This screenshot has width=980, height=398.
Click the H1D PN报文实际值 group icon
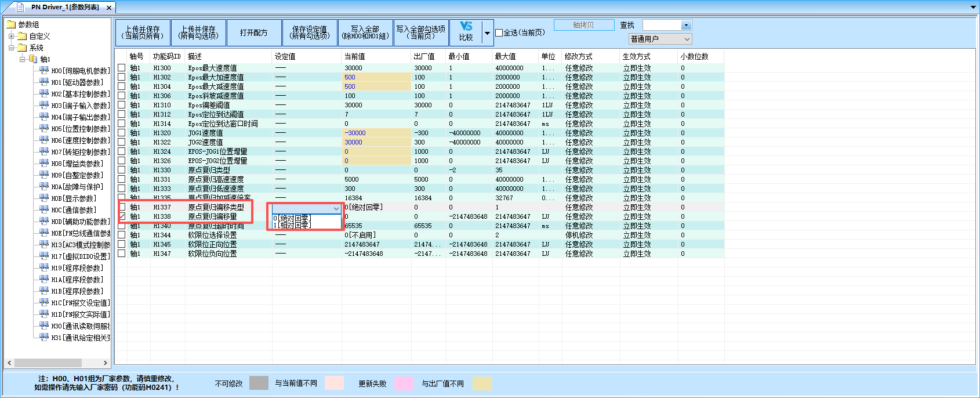44,313
